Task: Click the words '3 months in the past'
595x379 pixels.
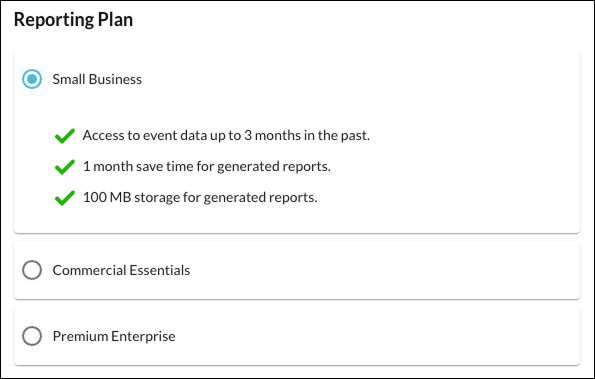Action: [x=307, y=135]
